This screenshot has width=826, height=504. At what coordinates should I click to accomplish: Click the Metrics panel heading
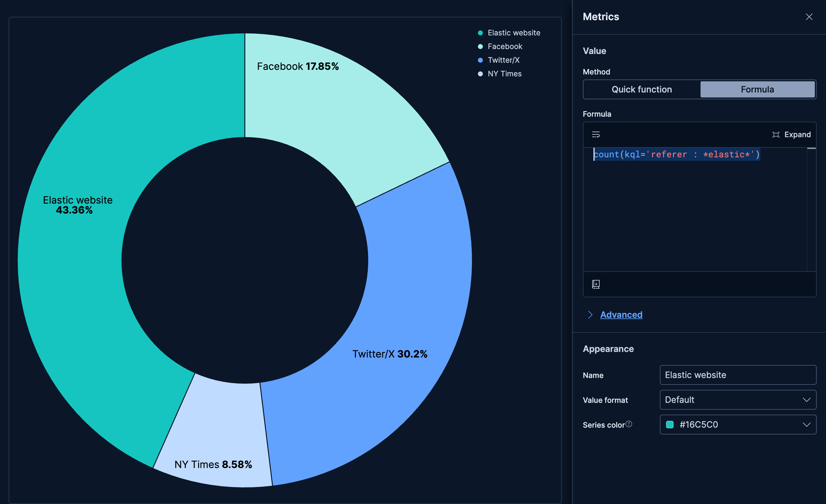tap(601, 16)
